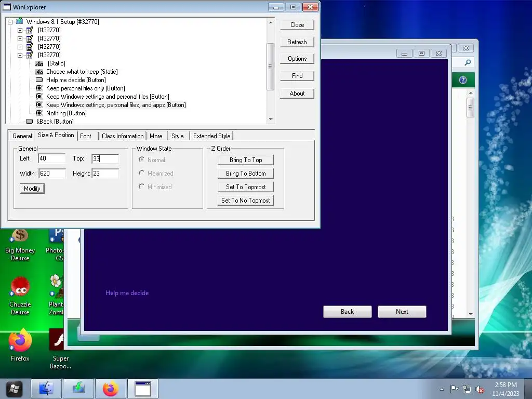Select the [Static] tree item
The height and width of the screenshot is (399, 532).
(56, 63)
